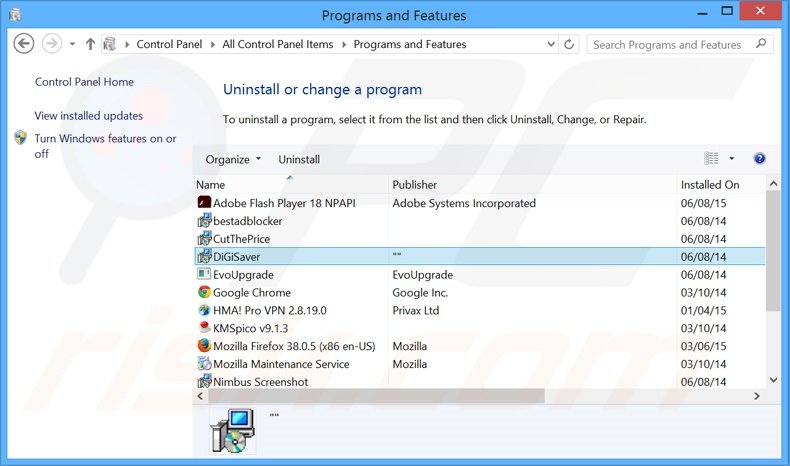
Task: Select Mozilla Firefox 38.0.5 name
Action: 294,346
